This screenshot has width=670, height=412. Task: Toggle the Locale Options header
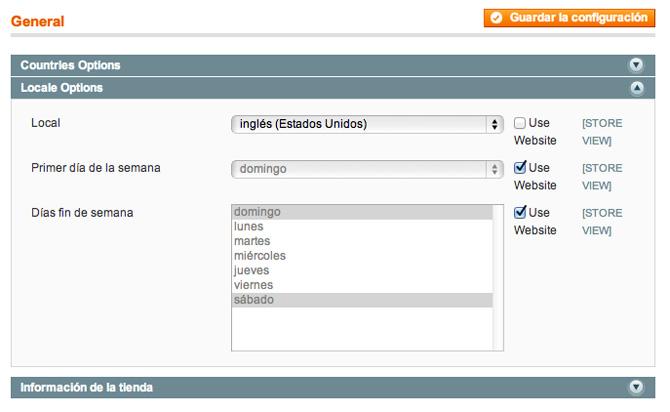pos(333,88)
